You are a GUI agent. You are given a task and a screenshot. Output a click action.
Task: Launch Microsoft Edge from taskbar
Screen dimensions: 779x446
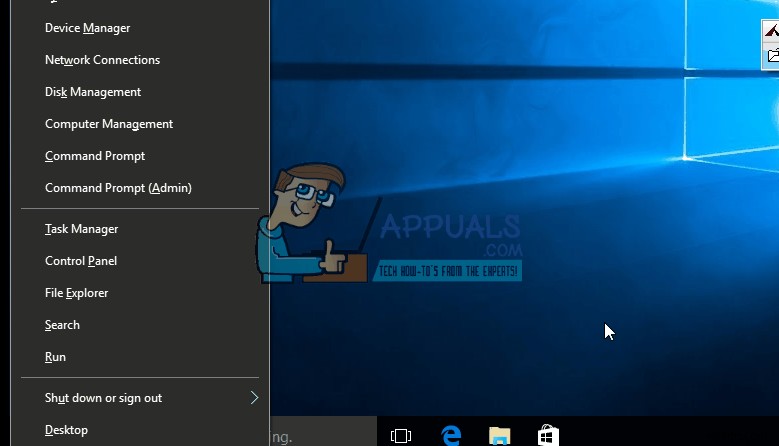point(451,436)
